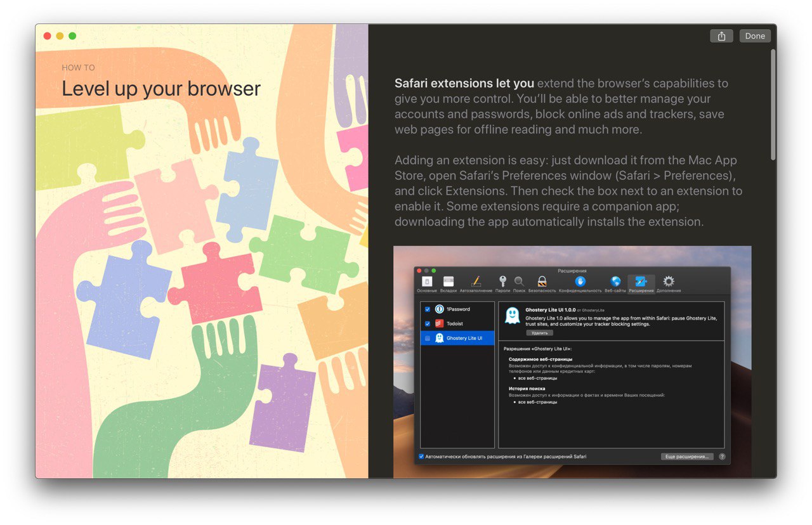Select the Безопасность padlock icon

[542, 281]
